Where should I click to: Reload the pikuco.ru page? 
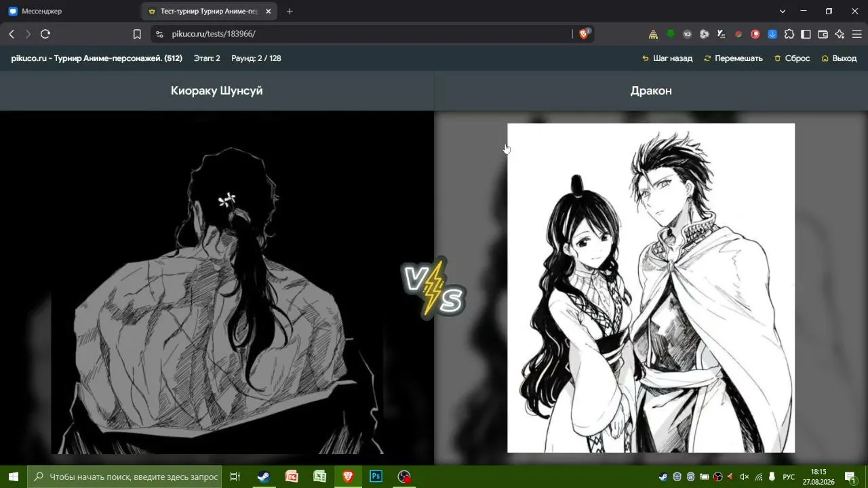tap(45, 34)
